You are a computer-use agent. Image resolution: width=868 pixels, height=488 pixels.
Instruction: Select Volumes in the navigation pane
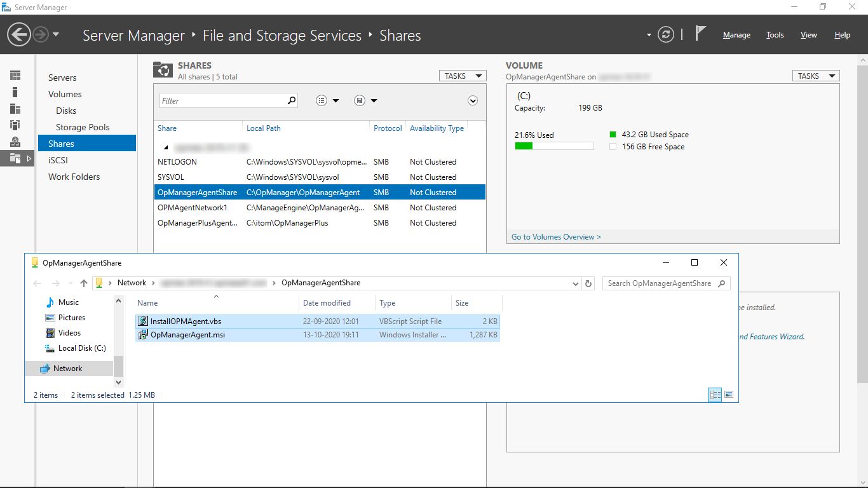(x=65, y=94)
